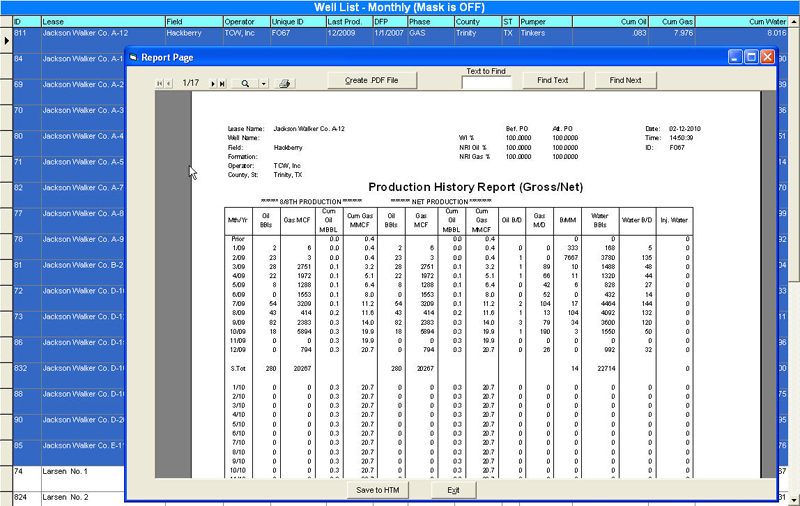This screenshot has width=800, height=506.
Task: Click the DFP column header
Action: (390, 21)
